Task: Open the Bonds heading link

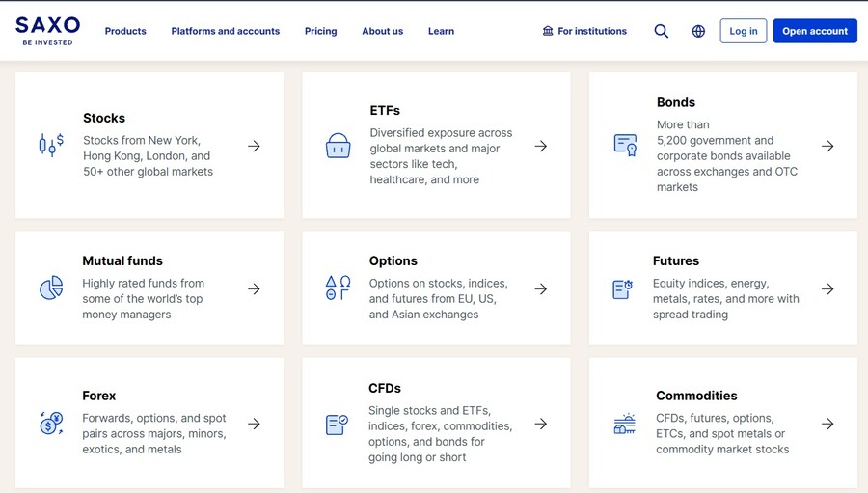Action: [x=676, y=102]
